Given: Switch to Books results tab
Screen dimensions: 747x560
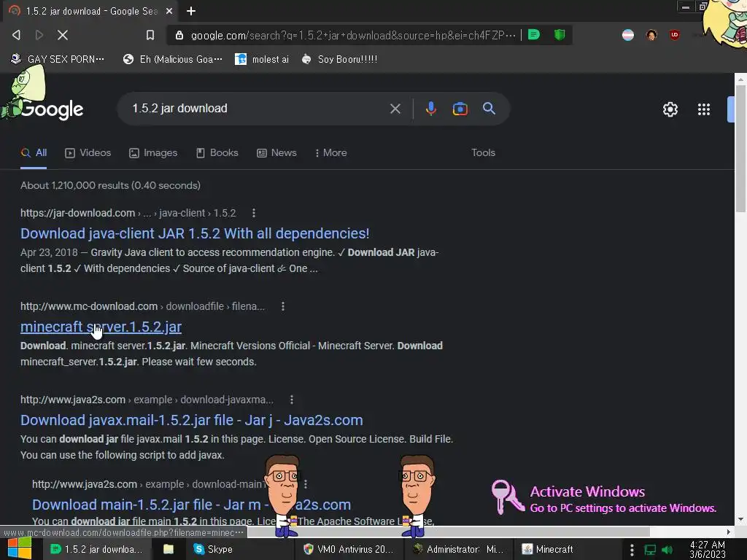Looking at the screenshot, I should [x=217, y=153].
